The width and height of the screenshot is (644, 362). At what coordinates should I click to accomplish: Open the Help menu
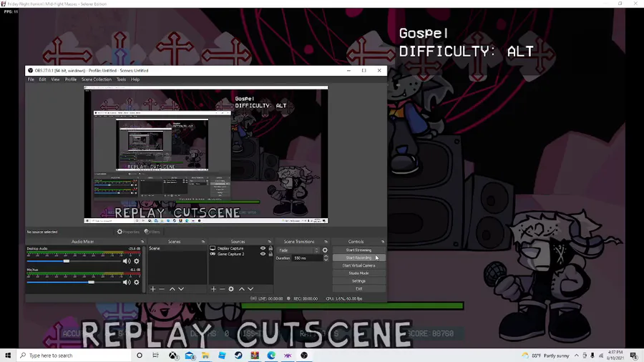click(x=135, y=79)
